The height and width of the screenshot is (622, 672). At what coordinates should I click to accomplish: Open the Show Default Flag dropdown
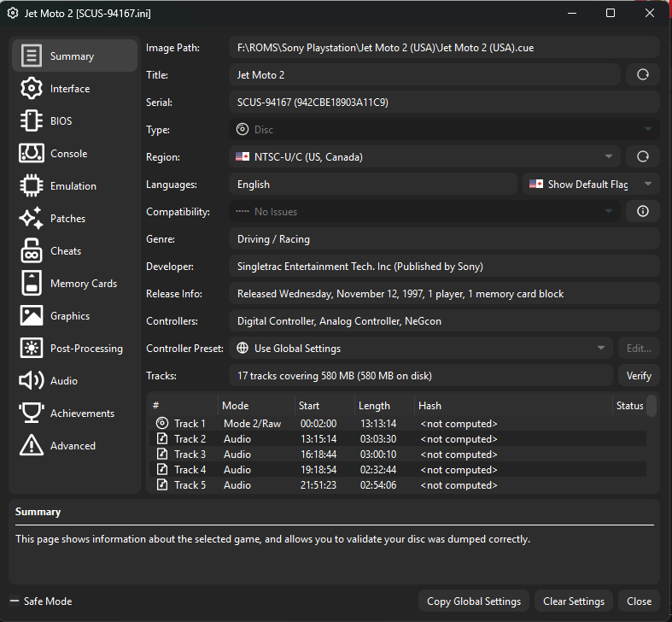(x=590, y=185)
